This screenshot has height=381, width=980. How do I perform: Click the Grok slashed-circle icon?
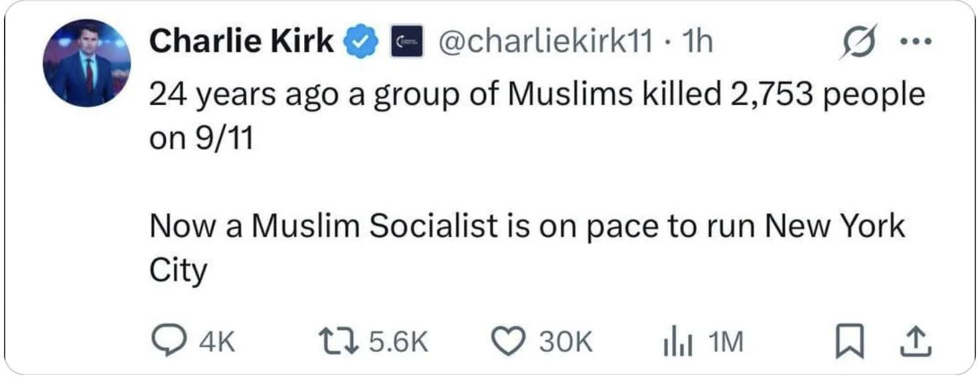pyautogui.click(x=856, y=44)
